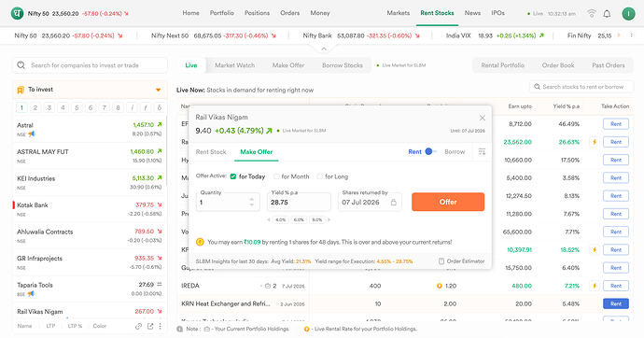Open notifications bell
This screenshot has height=338, width=644.
(607, 14)
